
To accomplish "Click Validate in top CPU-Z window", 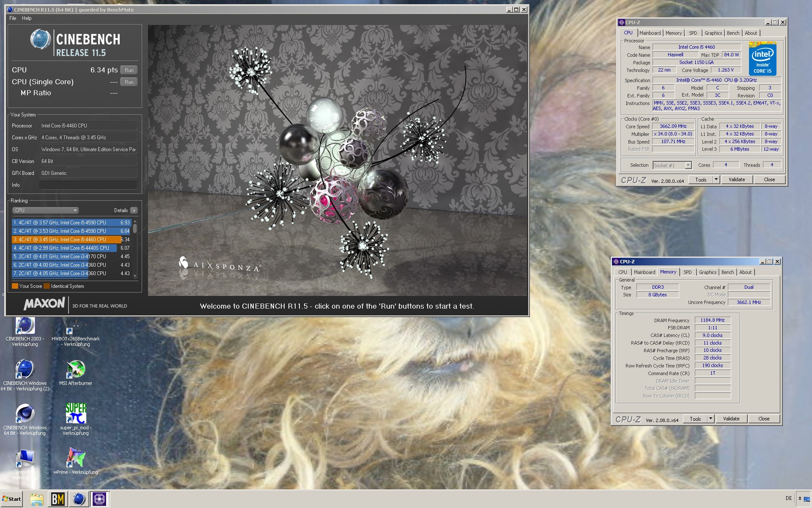I will tap(737, 180).
